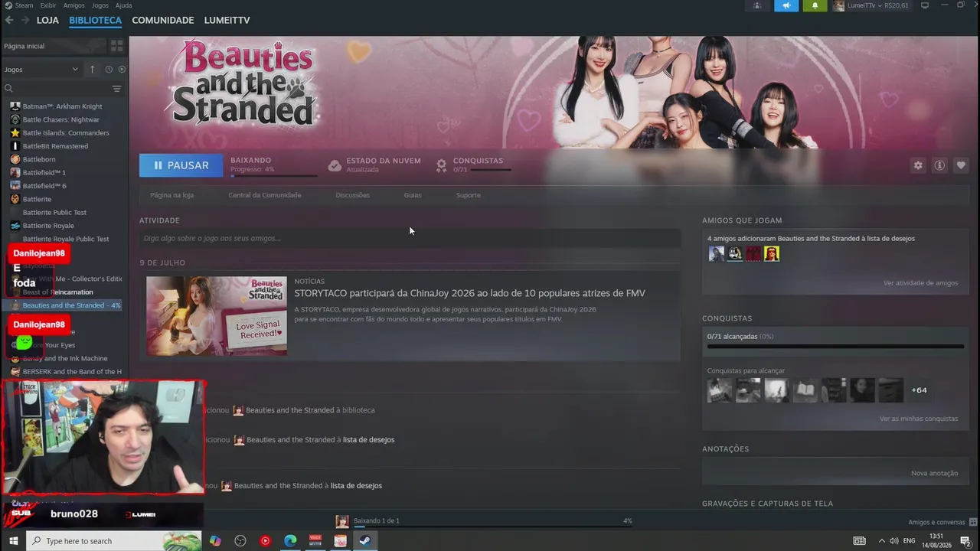Open the LUMEITTV profile tab
The height and width of the screenshot is (551, 980).
(227, 20)
